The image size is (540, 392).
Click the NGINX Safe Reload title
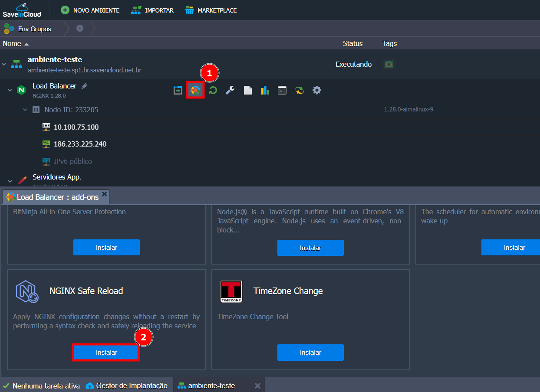click(x=86, y=291)
